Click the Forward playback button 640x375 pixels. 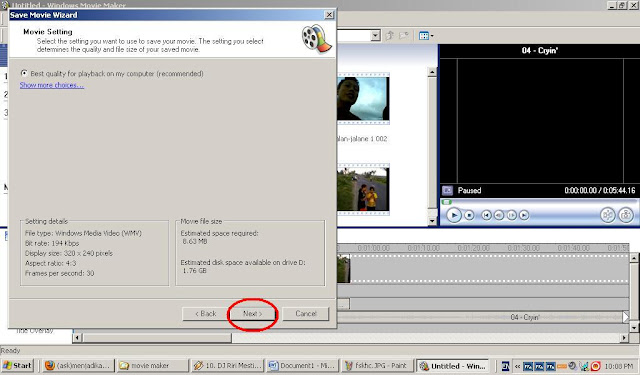(524, 215)
